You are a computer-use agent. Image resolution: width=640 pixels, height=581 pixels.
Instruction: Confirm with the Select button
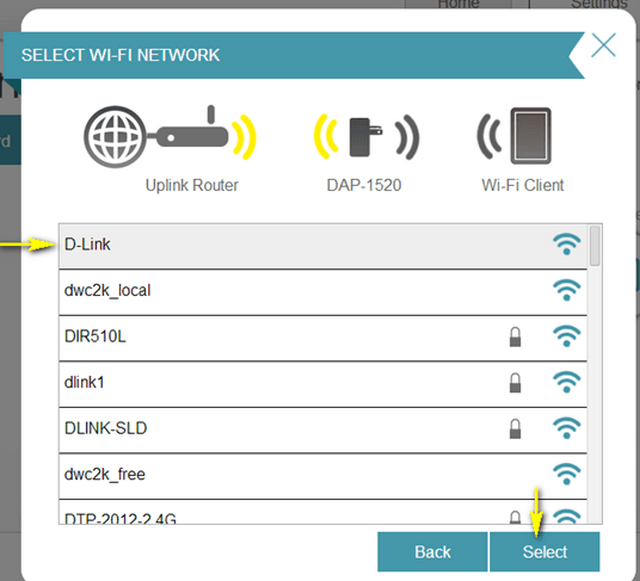click(x=545, y=552)
